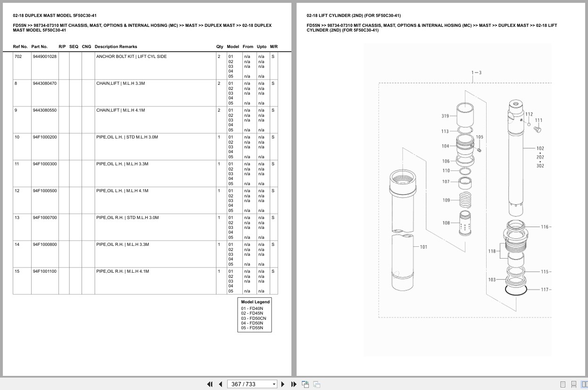Go to the previous page
The image size is (588, 390).
point(220,384)
